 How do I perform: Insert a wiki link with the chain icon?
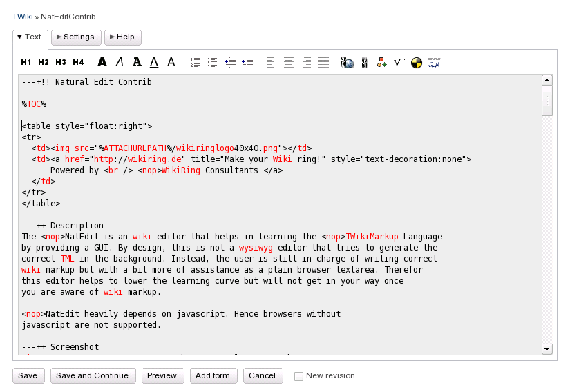(x=364, y=62)
